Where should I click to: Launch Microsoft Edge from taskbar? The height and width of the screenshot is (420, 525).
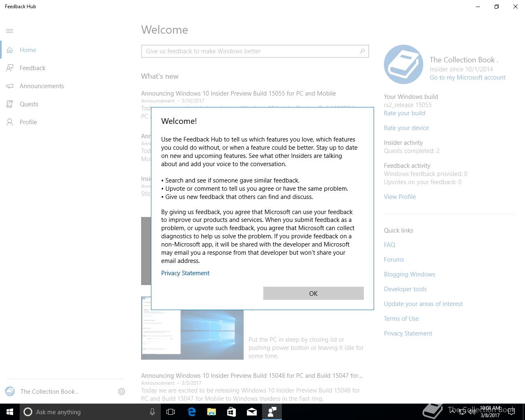[192, 412]
